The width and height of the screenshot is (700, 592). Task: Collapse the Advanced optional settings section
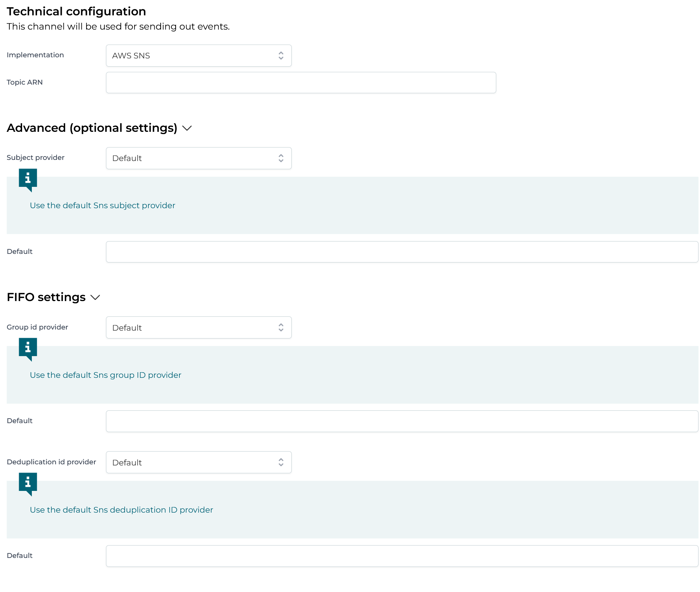coord(187,128)
